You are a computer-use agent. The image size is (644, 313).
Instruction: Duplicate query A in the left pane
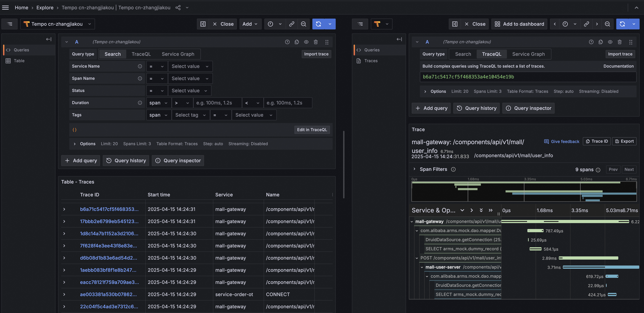pos(297,42)
